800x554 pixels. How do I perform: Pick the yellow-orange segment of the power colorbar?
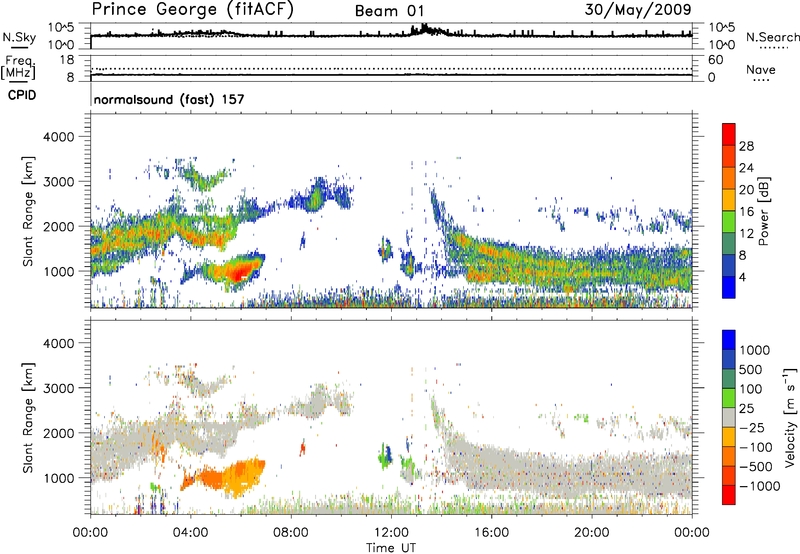729,200
